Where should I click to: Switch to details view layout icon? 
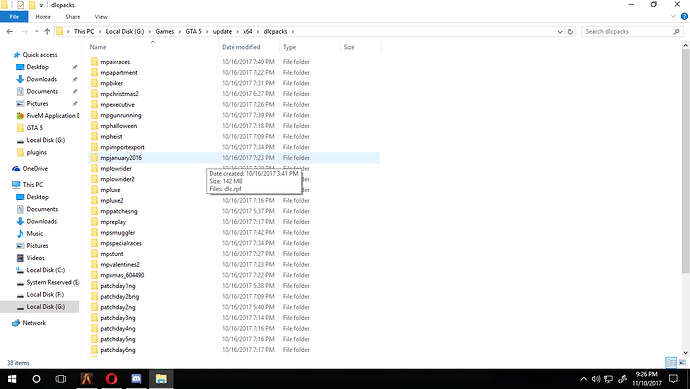point(671,363)
